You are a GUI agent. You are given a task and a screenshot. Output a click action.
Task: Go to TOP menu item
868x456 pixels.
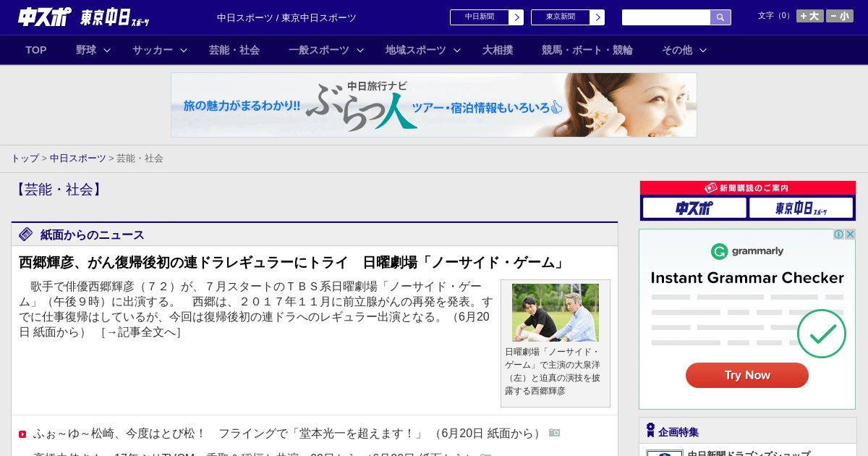(36, 50)
